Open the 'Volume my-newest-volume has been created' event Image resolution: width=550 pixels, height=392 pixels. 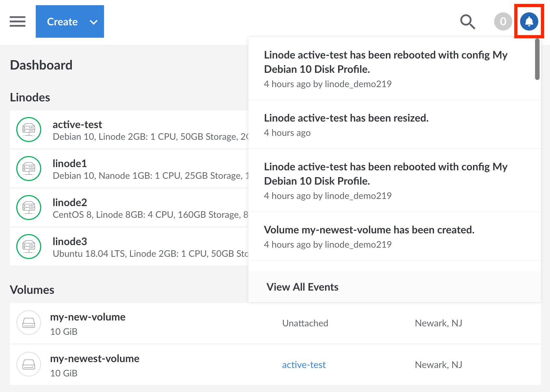pyautogui.click(x=369, y=230)
